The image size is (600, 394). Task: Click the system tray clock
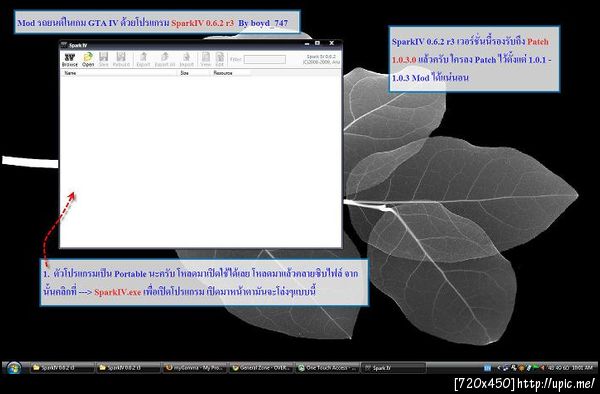582,368
